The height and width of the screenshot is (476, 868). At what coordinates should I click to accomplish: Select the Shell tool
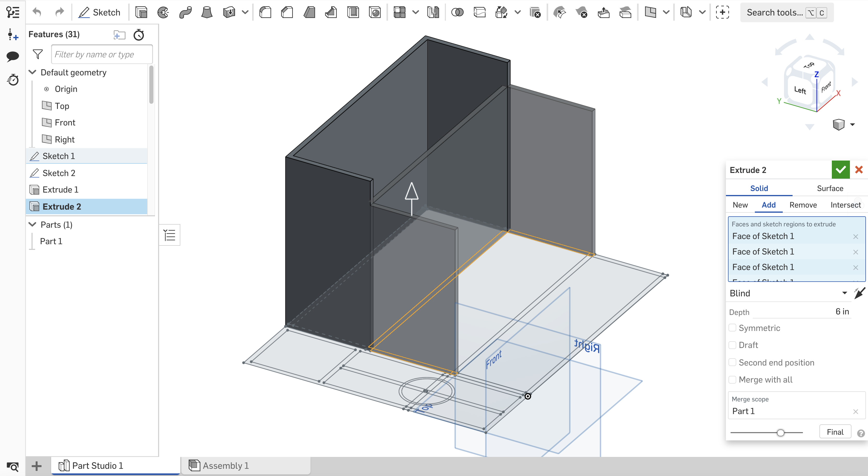click(353, 12)
